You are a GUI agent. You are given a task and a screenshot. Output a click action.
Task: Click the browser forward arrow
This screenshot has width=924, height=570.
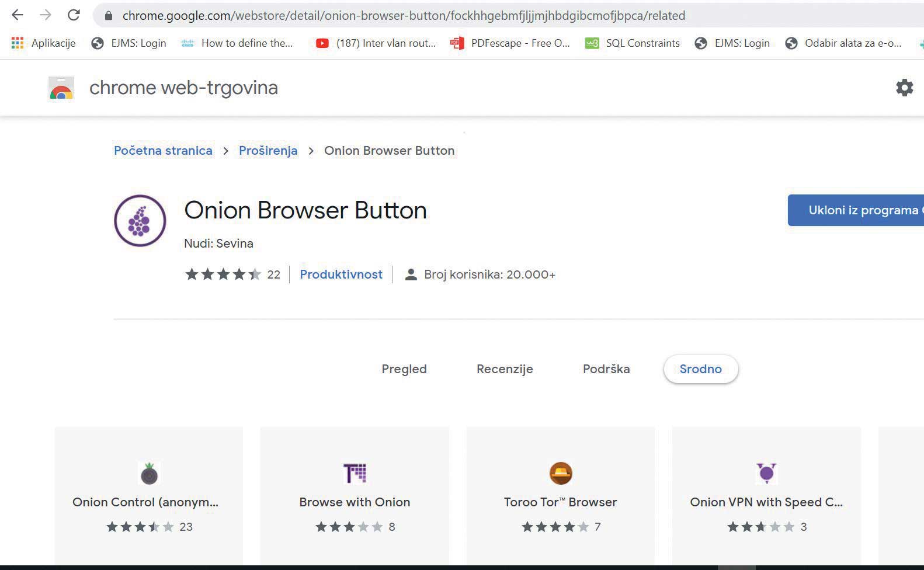(x=46, y=15)
